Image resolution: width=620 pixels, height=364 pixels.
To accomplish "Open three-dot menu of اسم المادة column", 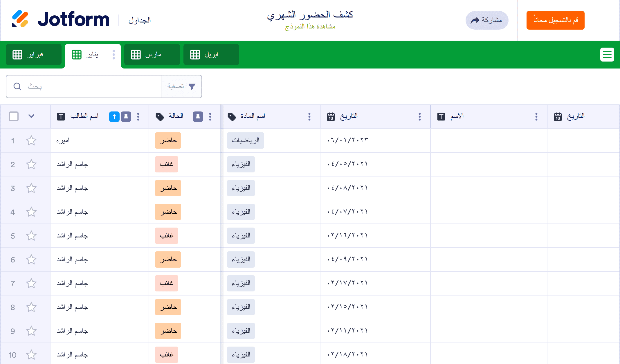I will 309,117.
